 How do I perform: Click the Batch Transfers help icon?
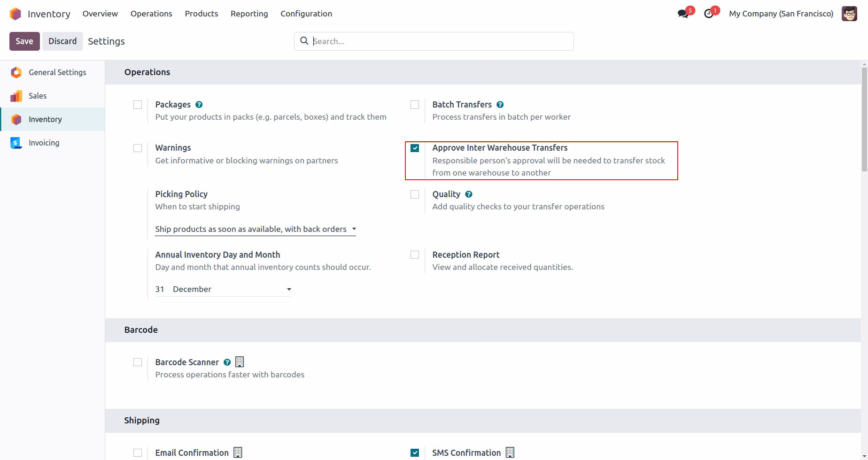[500, 105]
